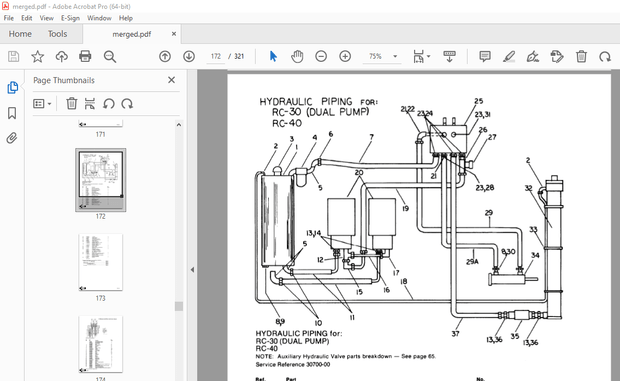This screenshot has width=620, height=381.
Task: Click the Print file icon
Action: click(x=85, y=57)
